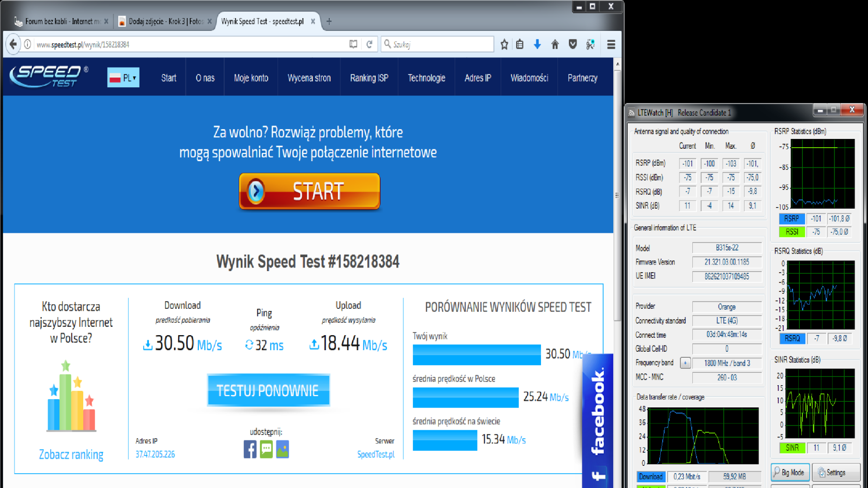Open bookmarks list icon in toolbar
Image resolution: width=868 pixels, height=488 pixels.
click(x=520, y=44)
